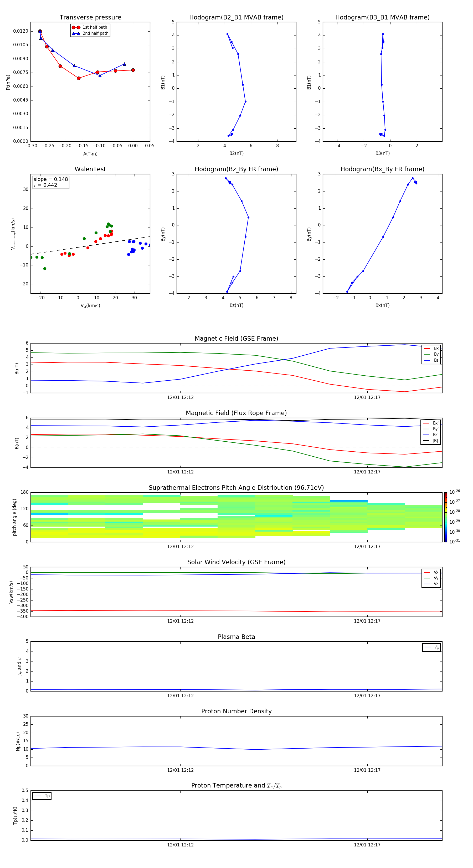Viewport: 473px width, 868px height.
Task: Click the "Bx(nT)" x-axis label
Action: click(x=382, y=305)
